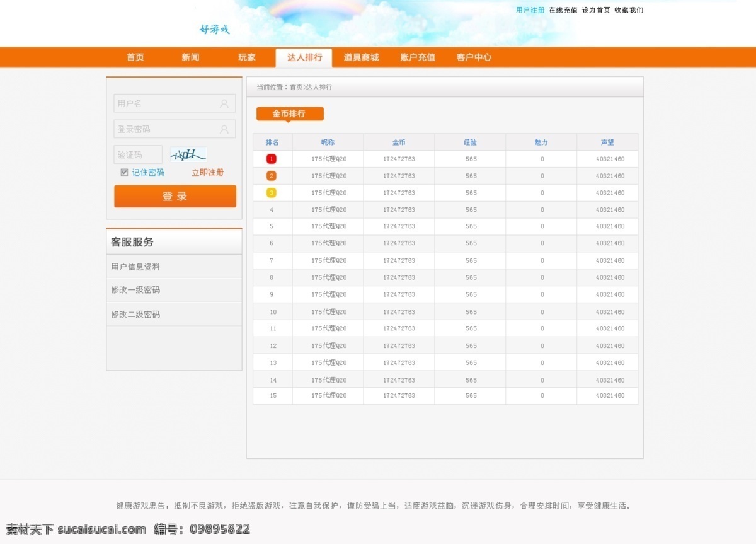Click the 昵称 column header
The image size is (756, 544).
(328, 142)
